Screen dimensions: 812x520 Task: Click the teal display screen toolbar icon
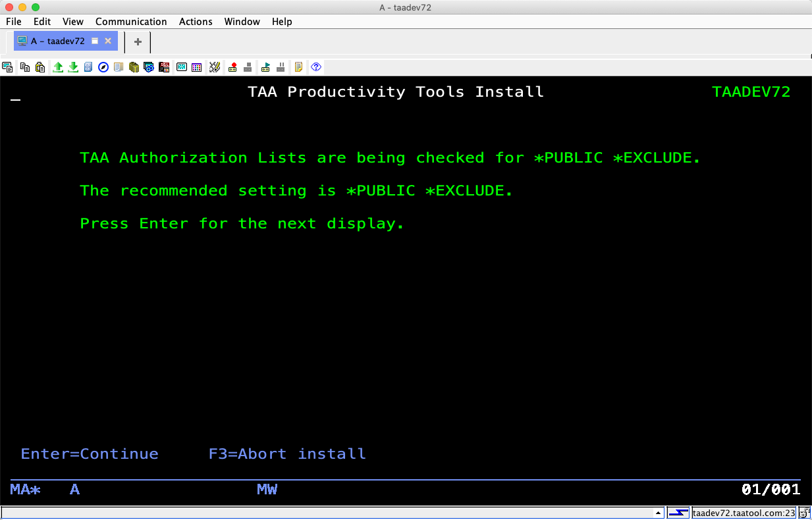pyautogui.click(x=181, y=67)
